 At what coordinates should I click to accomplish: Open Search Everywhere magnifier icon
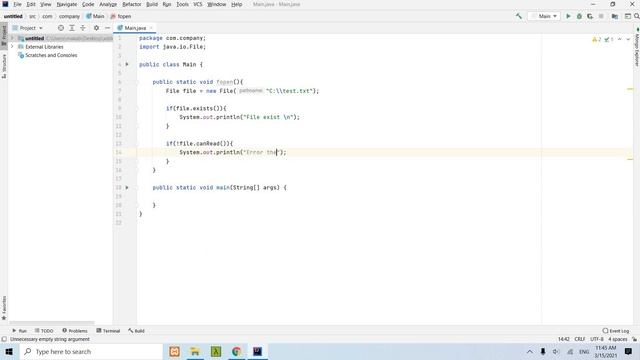point(637,16)
